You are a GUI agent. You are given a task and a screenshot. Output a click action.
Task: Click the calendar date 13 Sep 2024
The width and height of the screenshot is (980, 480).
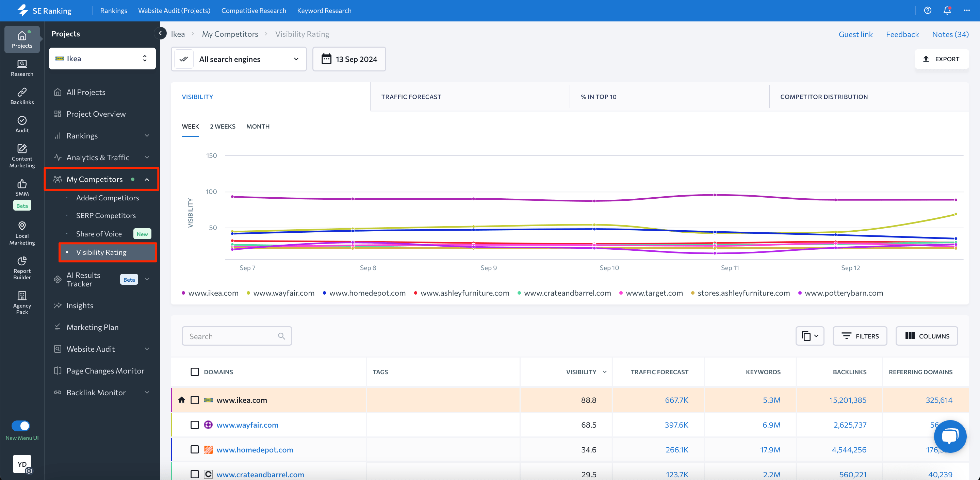pyautogui.click(x=349, y=59)
